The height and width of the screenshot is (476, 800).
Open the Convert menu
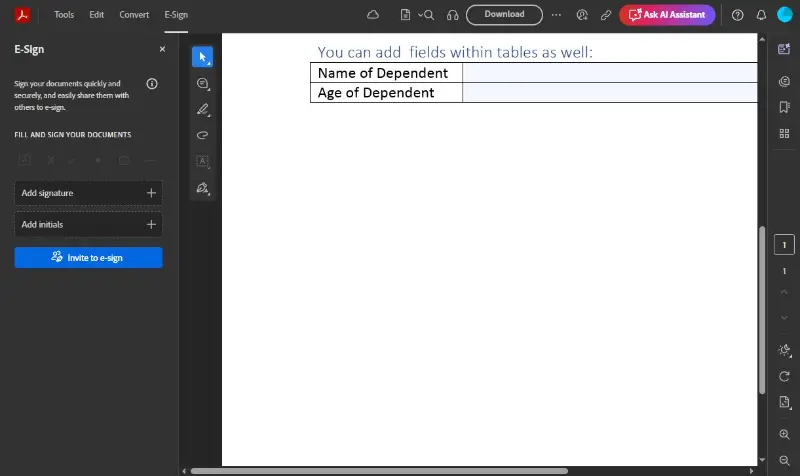(x=134, y=15)
